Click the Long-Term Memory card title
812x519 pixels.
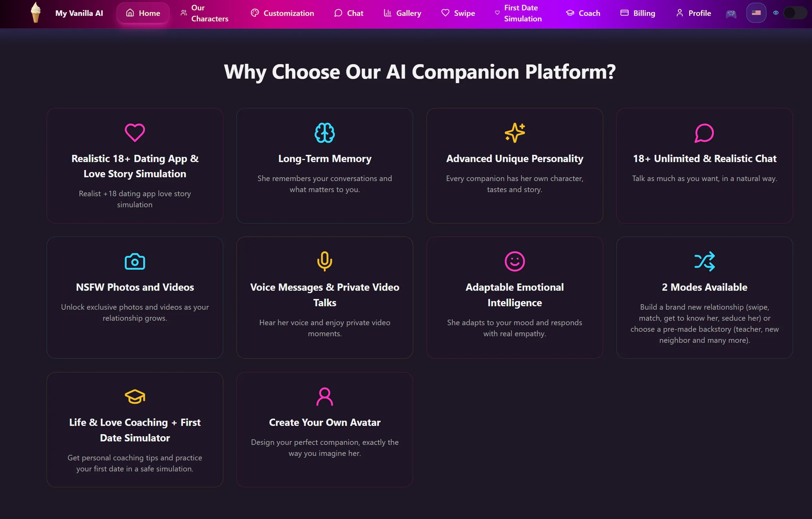click(x=325, y=159)
